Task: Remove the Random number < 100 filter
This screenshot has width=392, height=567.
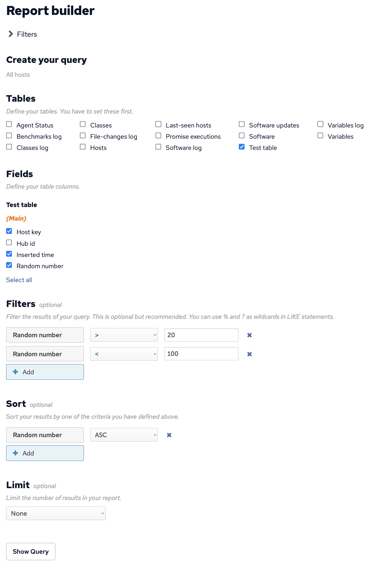Action: [249, 354]
